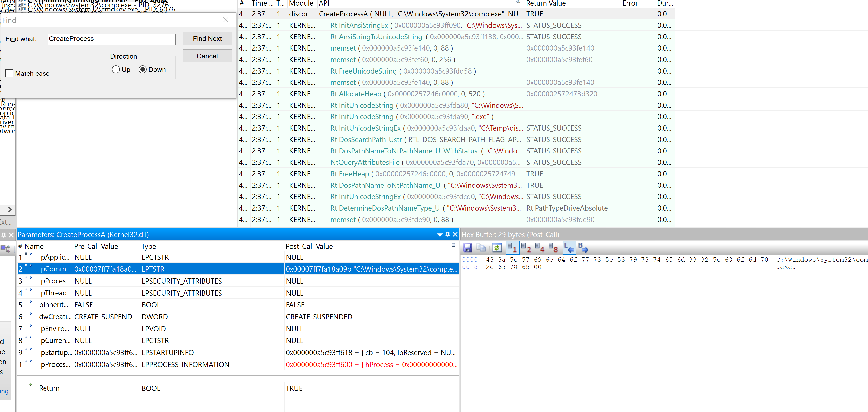Expand the comp.exe PID 3276 tree node
The width and height of the screenshot is (868, 412).
[x=20, y=5]
